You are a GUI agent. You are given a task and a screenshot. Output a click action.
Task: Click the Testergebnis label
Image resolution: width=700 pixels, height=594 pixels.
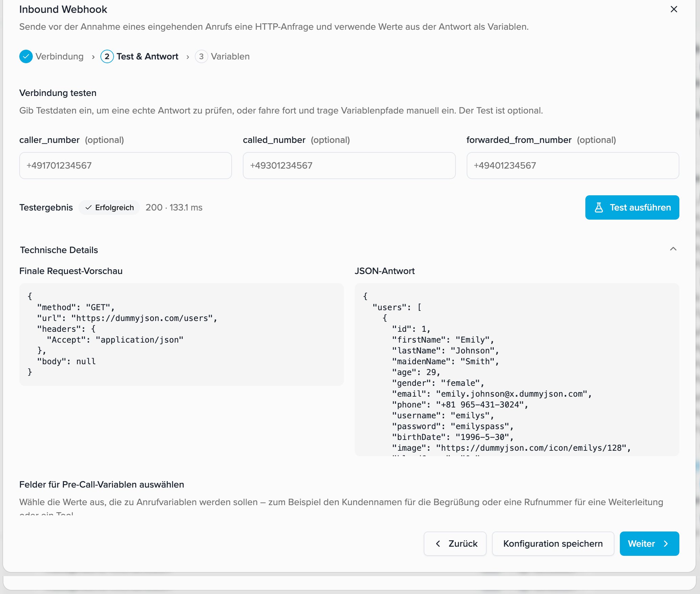[x=46, y=207]
